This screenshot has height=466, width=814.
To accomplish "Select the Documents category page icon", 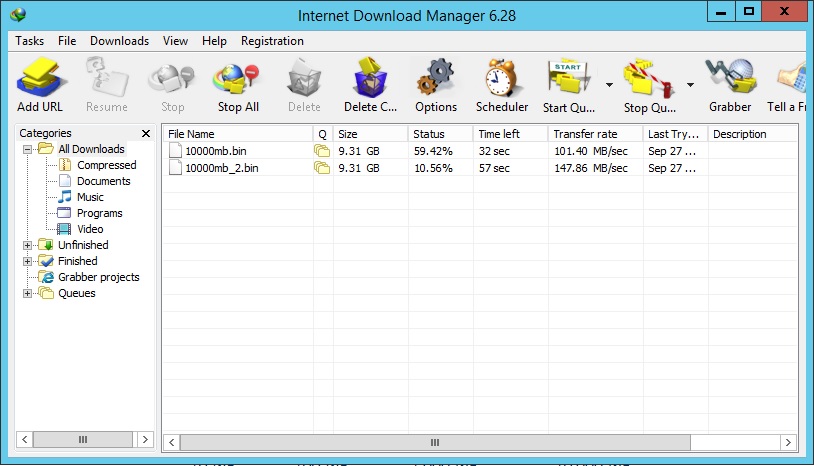I will coord(65,181).
